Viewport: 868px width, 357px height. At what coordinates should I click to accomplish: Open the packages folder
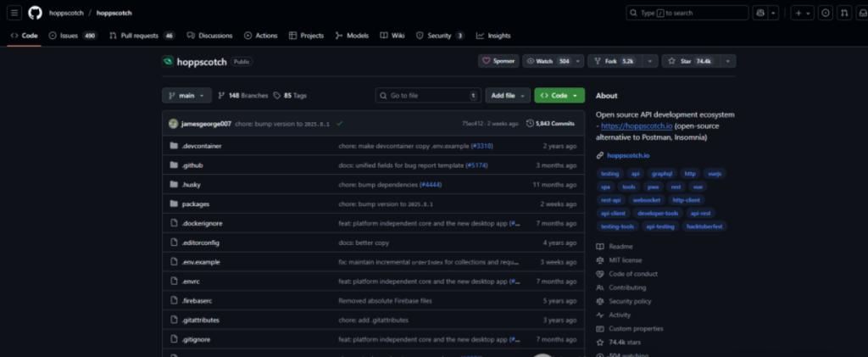point(195,204)
